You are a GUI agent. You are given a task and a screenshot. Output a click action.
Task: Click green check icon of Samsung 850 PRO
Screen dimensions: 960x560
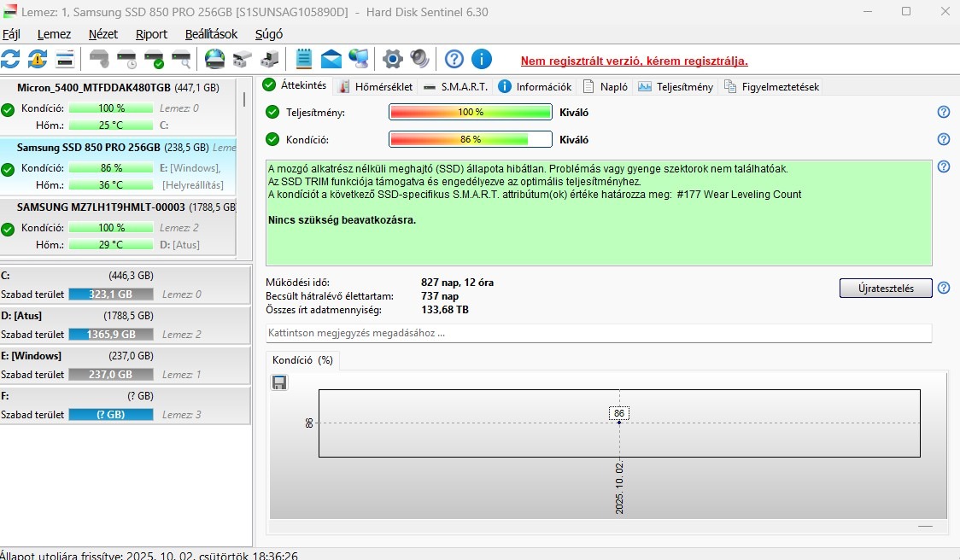pyautogui.click(x=8, y=170)
